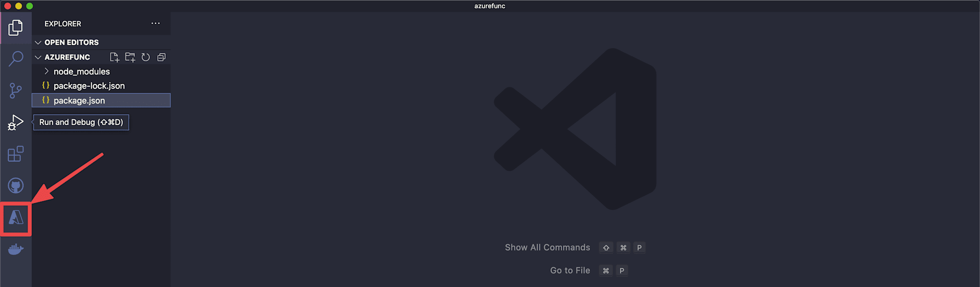Expand the node_modules folder
The height and width of the screenshot is (287, 980).
tap(101, 72)
